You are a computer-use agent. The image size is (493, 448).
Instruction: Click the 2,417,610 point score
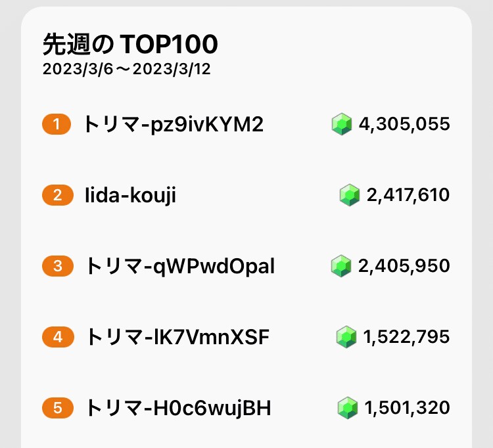pos(408,195)
